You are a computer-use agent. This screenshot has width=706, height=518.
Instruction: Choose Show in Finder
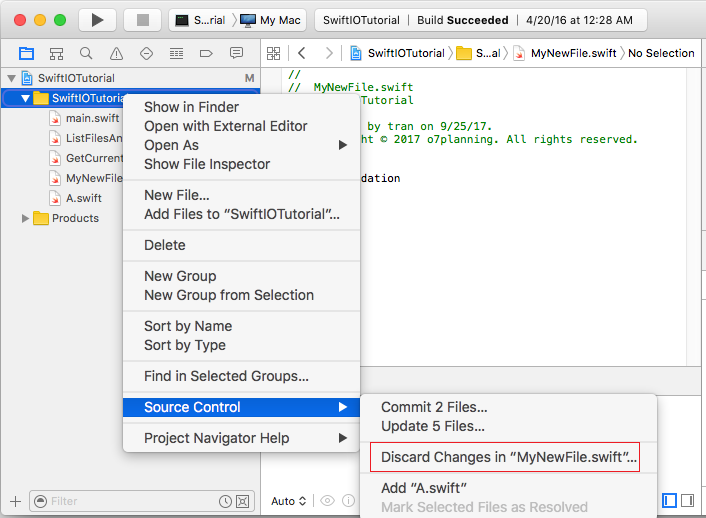241,107
